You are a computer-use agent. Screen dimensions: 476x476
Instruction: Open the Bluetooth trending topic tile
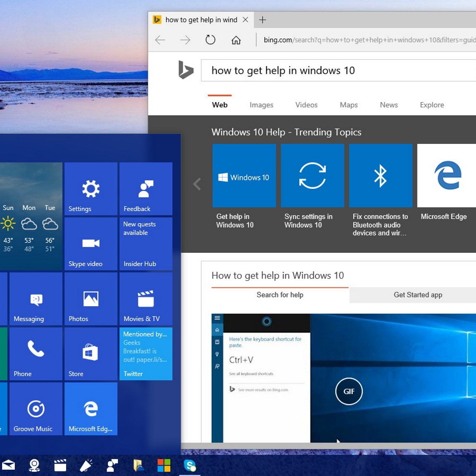pyautogui.click(x=381, y=176)
